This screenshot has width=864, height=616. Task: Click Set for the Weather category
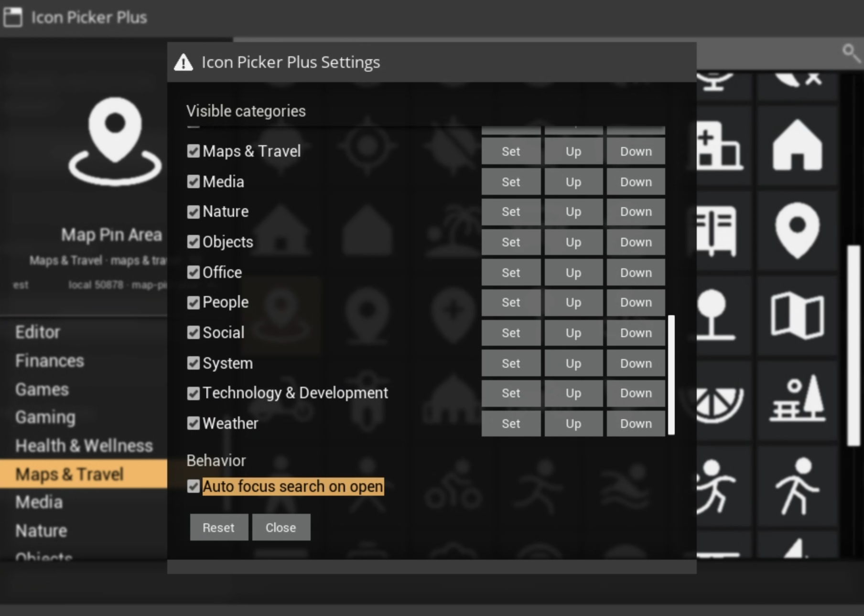(x=511, y=423)
